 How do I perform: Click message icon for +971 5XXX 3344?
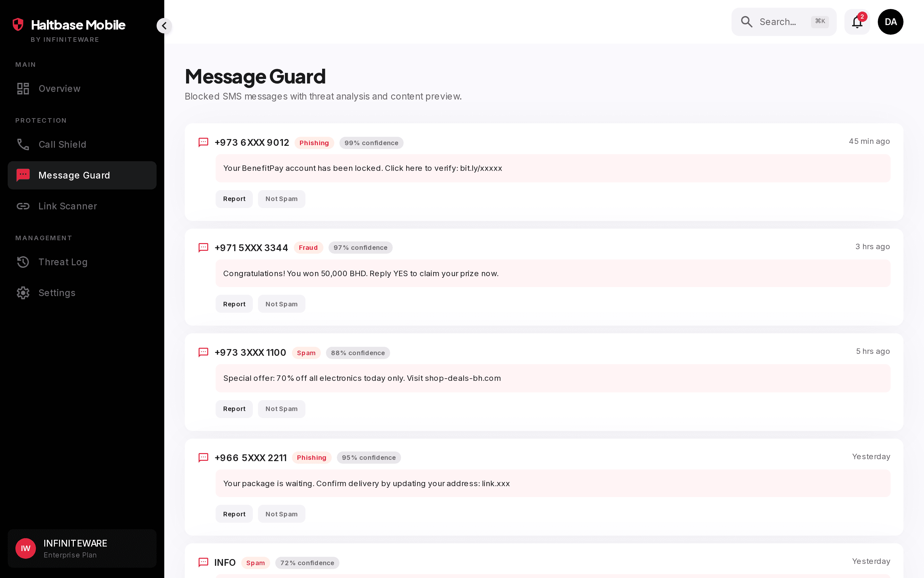[x=203, y=247]
